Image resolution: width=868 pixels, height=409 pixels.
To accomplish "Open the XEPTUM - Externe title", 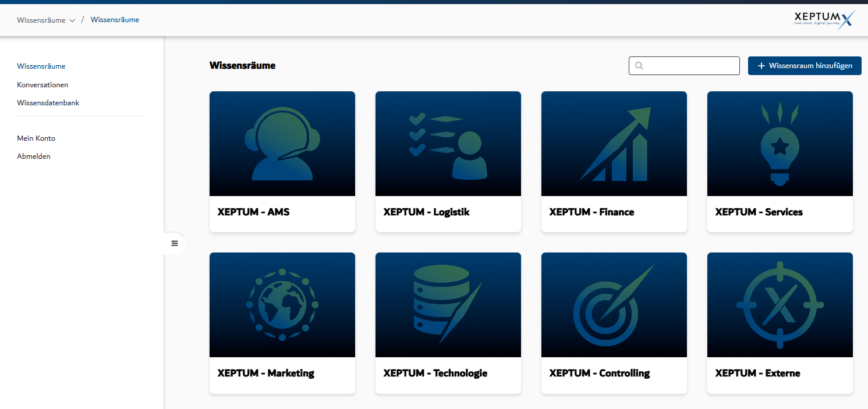I will (757, 373).
